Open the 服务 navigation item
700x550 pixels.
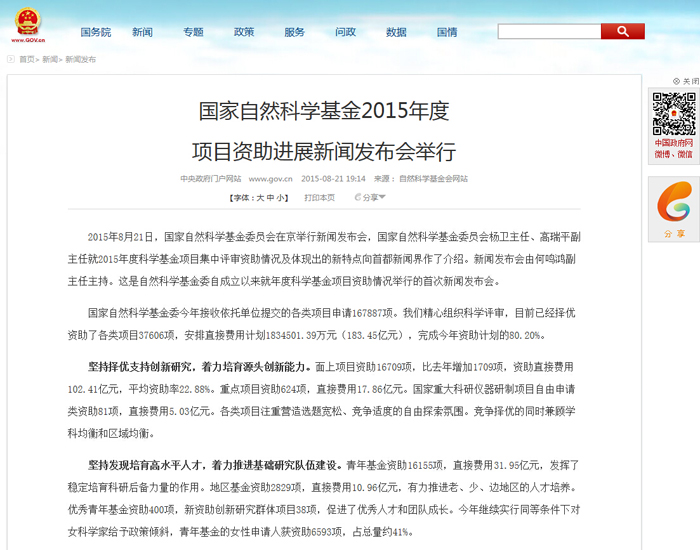coord(295,32)
